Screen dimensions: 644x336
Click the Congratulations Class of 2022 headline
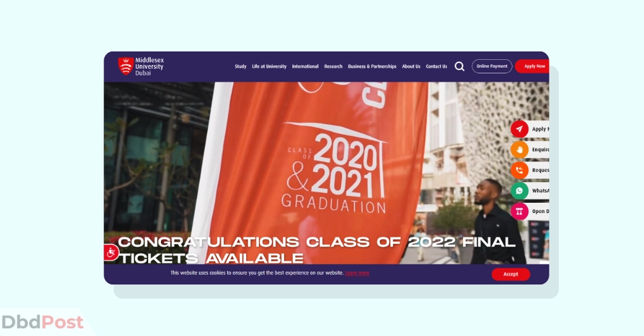tap(317, 250)
